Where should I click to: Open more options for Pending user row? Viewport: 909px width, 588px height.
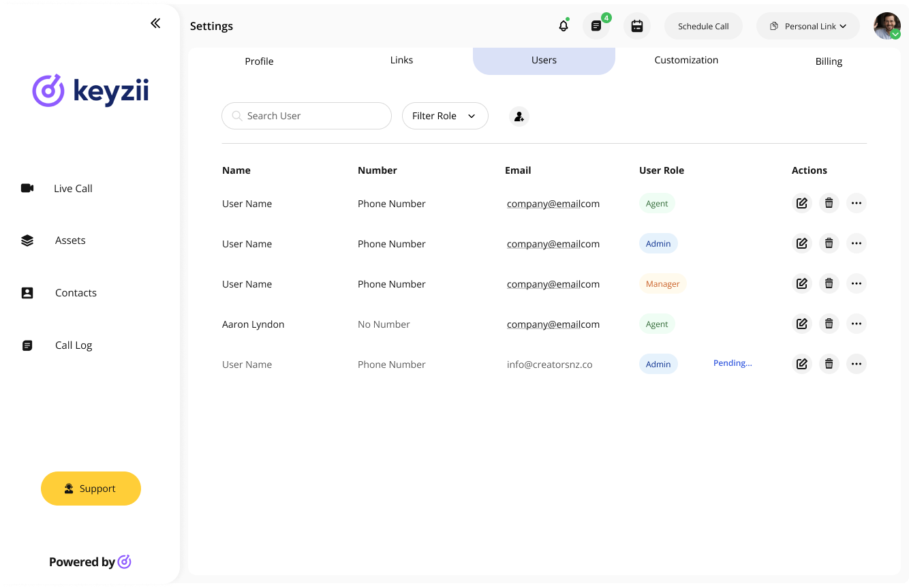click(x=857, y=364)
